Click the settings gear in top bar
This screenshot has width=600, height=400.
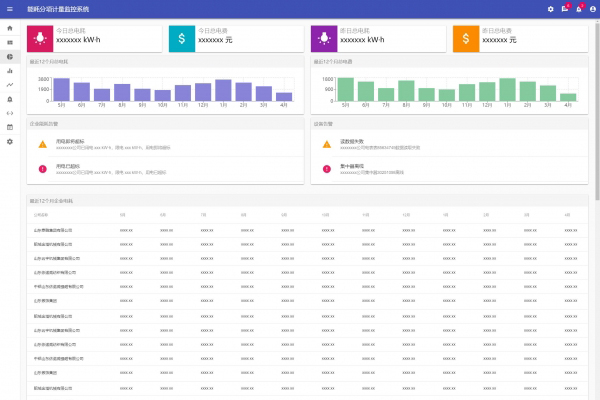(550, 9)
